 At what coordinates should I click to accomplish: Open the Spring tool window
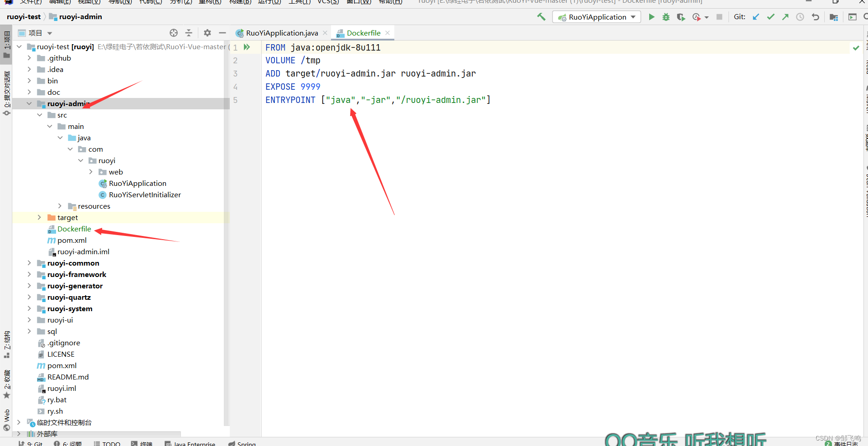pyautogui.click(x=243, y=443)
